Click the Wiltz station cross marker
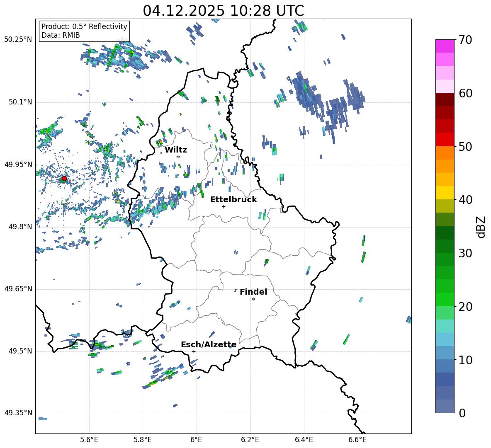The image size is (491, 448). [x=178, y=157]
